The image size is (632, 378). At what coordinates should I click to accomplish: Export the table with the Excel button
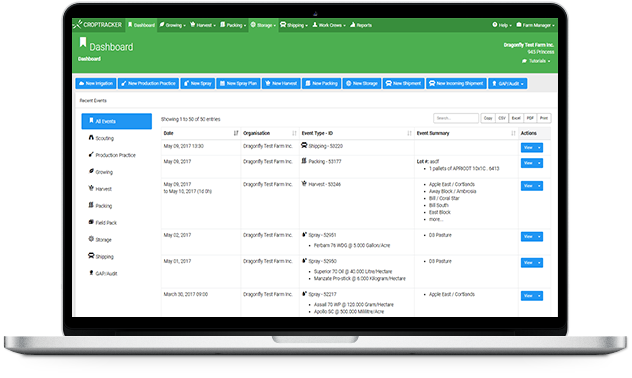pyautogui.click(x=516, y=118)
